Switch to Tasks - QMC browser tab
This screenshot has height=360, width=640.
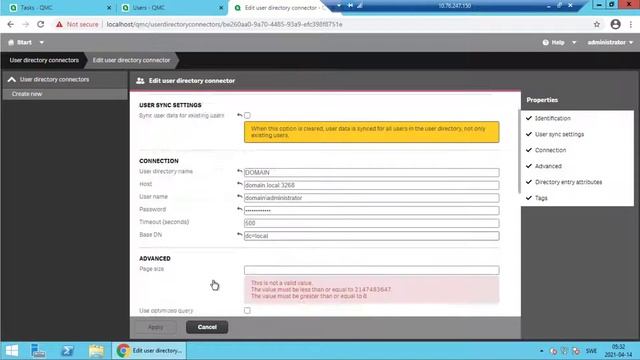click(x=57, y=8)
